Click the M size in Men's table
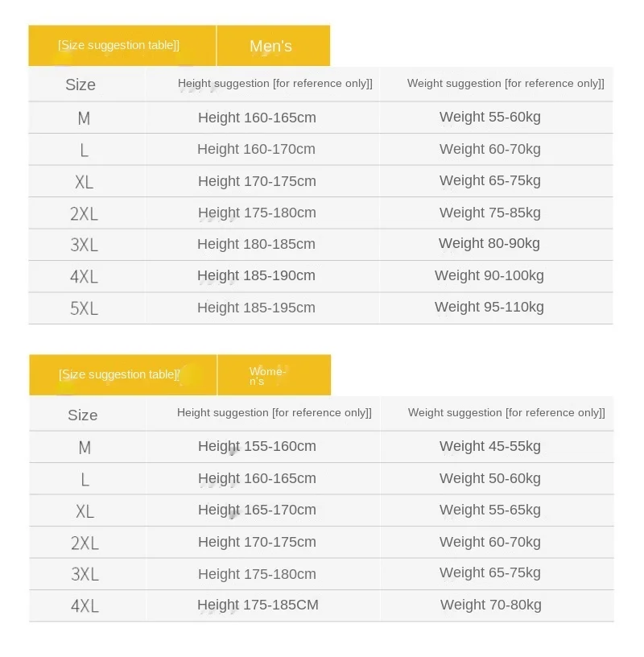 click(84, 118)
